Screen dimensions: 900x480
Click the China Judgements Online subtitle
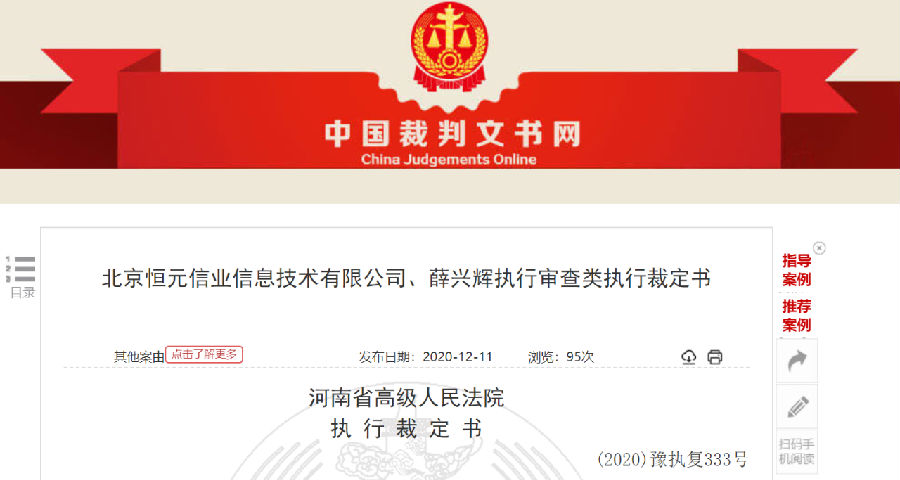[448, 159]
